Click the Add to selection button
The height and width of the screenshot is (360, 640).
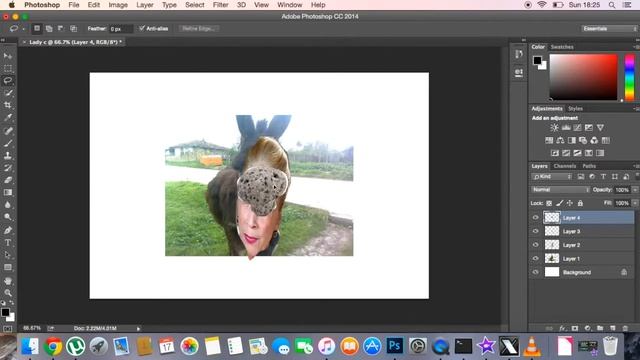pyautogui.click(x=49, y=29)
